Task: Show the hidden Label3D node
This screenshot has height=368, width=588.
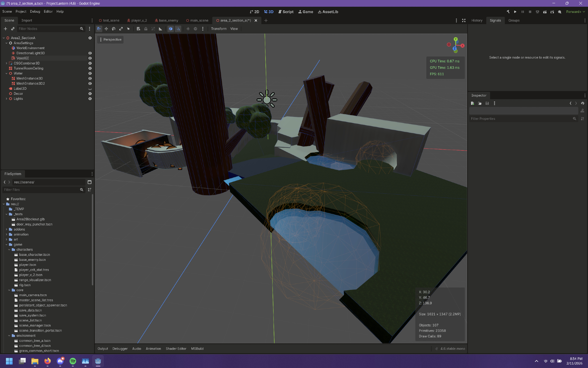Action: (x=90, y=89)
